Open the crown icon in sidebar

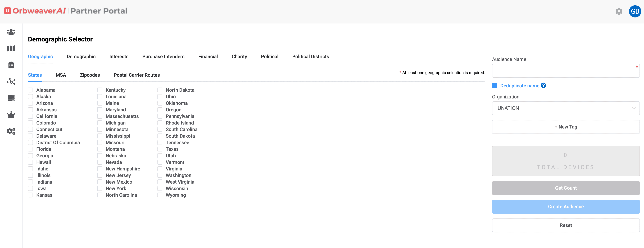click(11, 115)
